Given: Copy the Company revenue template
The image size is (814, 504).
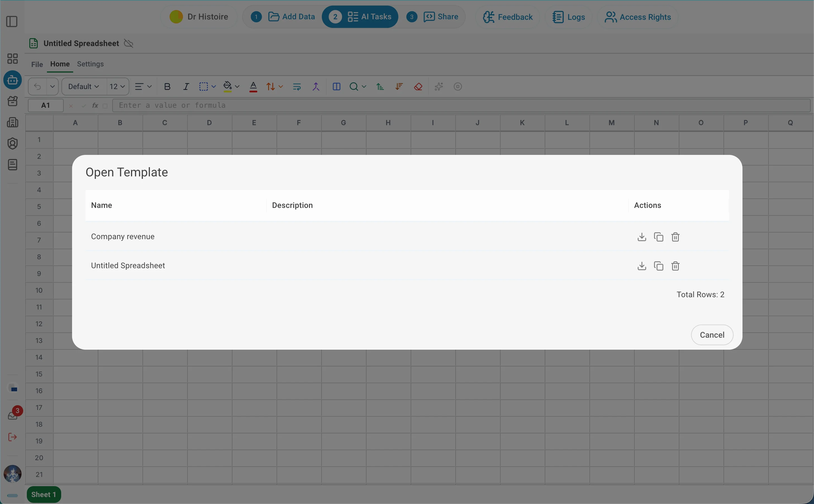Looking at the screenshot, I should click(x=658, y=237).
